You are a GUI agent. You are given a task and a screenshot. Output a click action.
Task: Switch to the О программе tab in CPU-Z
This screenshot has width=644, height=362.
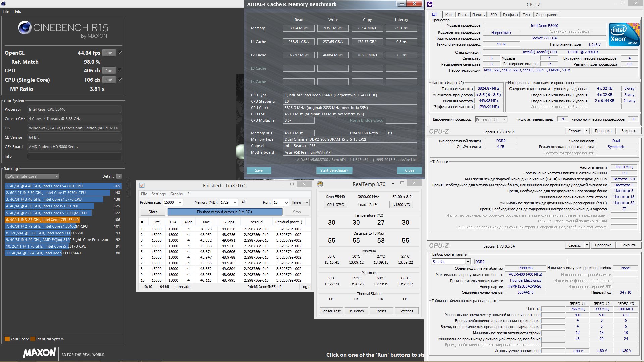click(546, 15)
